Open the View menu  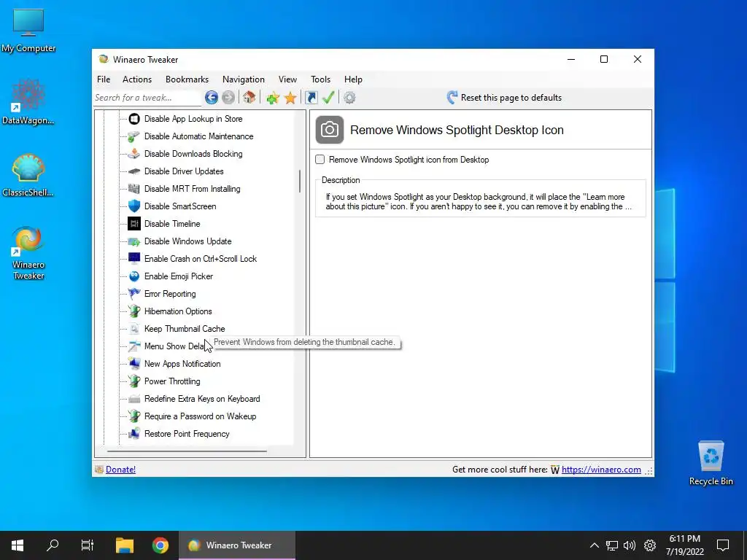click(287, 79)
